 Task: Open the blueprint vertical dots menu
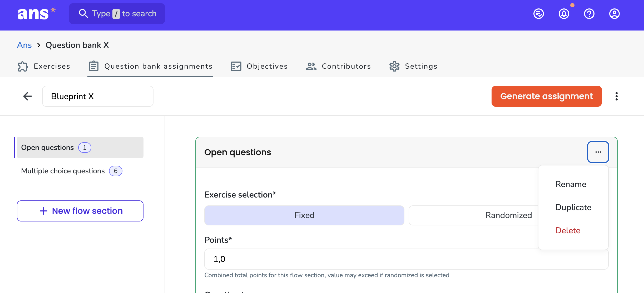tap(616, 96)
